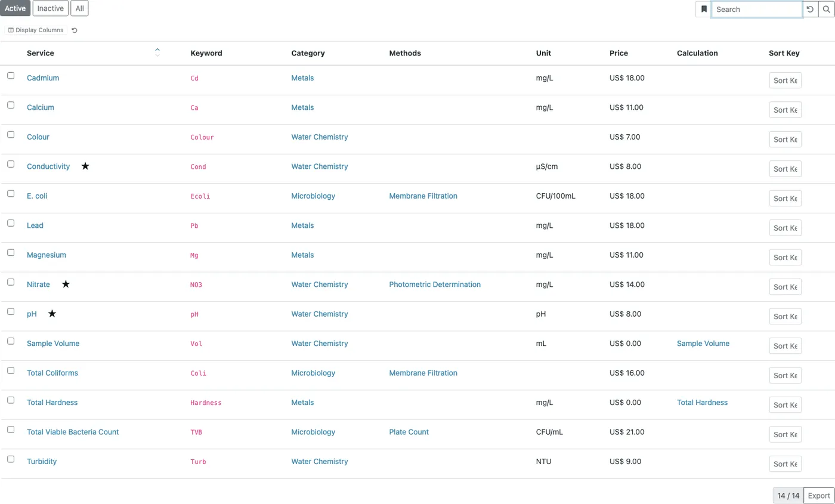Tick the Cadmium row checkbox
The image size is (835, 504).
pos(11,76)
